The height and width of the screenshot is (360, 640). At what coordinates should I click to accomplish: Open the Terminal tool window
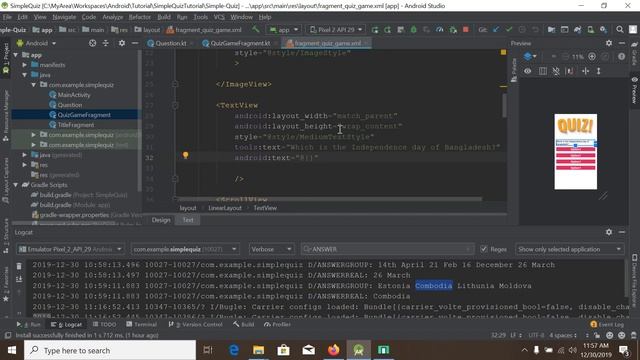click(x=142, y=324)
